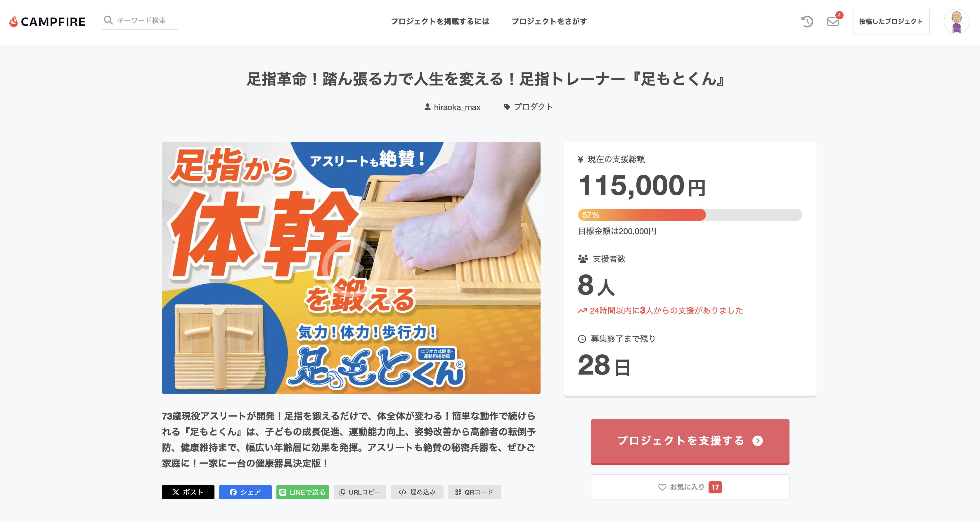
Task: Toggle the お気に入り favorite heart button
Action: (690, 487)
